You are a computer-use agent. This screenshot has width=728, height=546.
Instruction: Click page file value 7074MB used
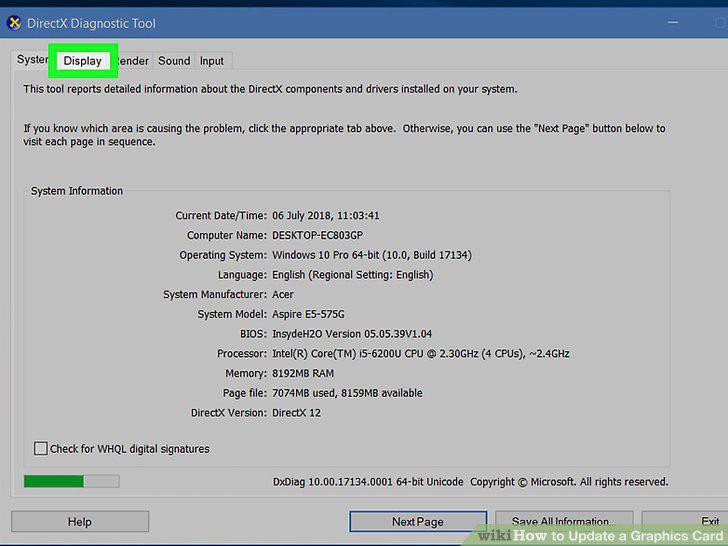point(347,393)
